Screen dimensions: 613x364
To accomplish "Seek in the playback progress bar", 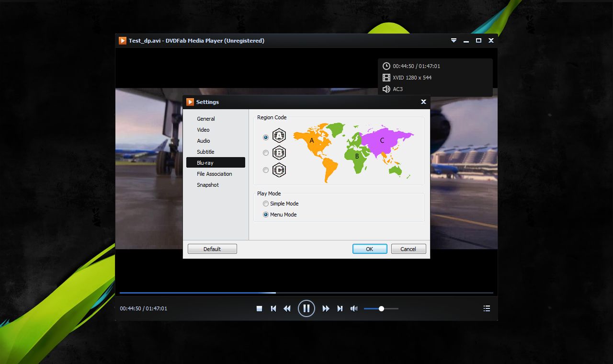I will click(306, 293).
